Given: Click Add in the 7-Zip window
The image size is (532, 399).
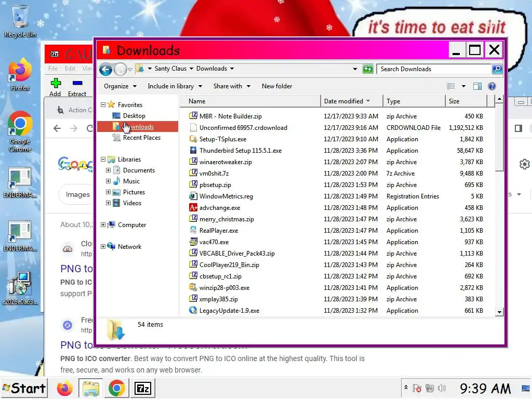Looking at the screenshot, I should click(55, 87).
